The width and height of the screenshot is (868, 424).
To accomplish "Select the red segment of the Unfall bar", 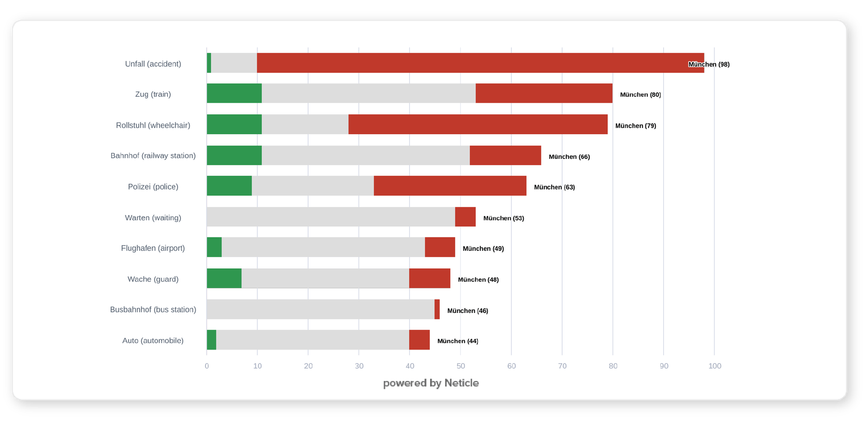I will (x=481, y=63).
